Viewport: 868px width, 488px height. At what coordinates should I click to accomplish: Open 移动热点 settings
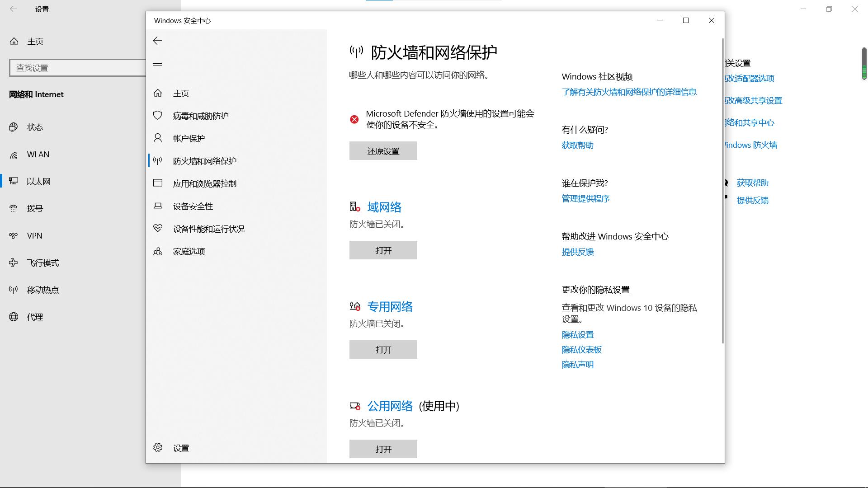pos(42,290)
